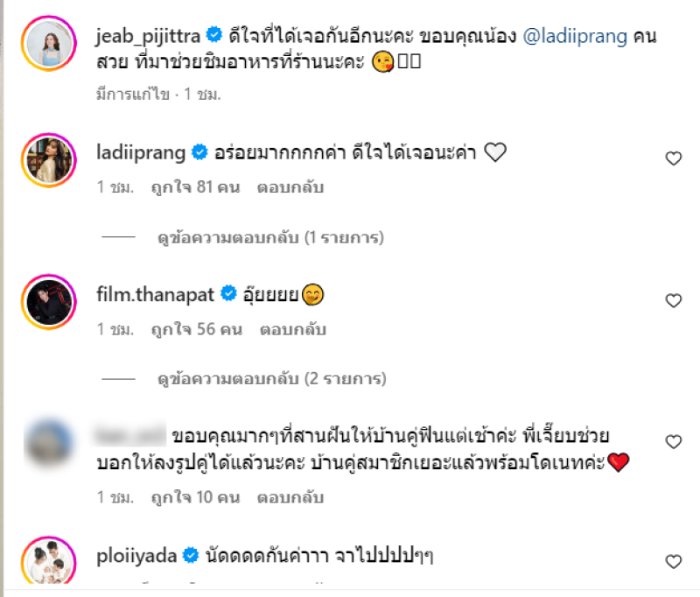Image resolution: width=700 pixels, height=597 pixels.
Task: Like ploiiyada's comment with heart icon
Action: (673, 561)
